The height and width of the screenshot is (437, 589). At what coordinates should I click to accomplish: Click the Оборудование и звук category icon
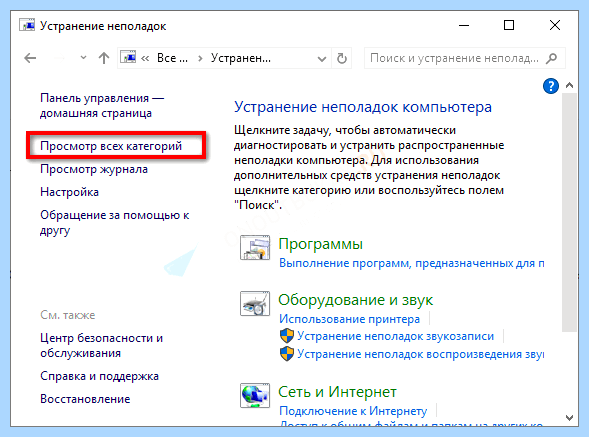[255, 303]
